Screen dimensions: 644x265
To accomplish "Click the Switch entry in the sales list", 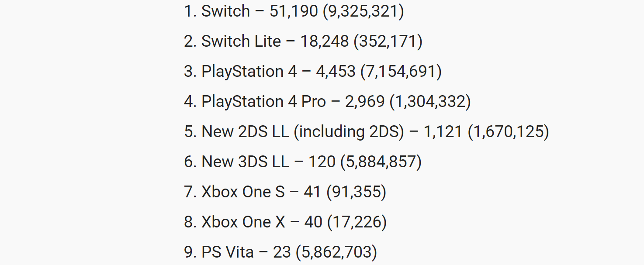I will 294,11.
